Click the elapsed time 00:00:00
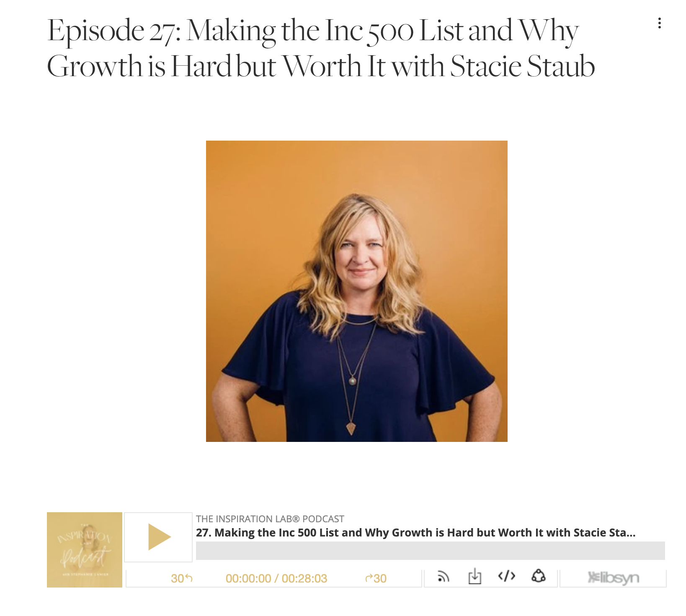686x616 pixels. [248, 578]
